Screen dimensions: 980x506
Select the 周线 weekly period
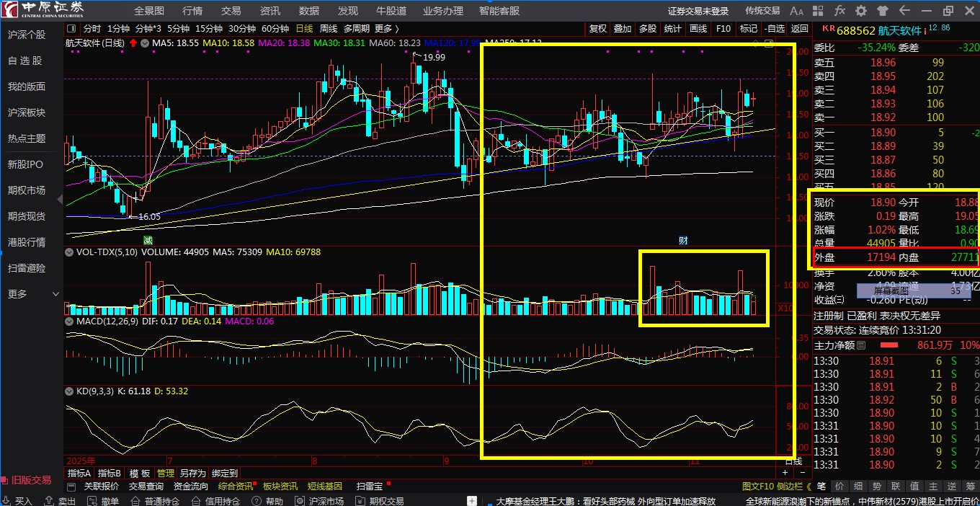[329, 29]
